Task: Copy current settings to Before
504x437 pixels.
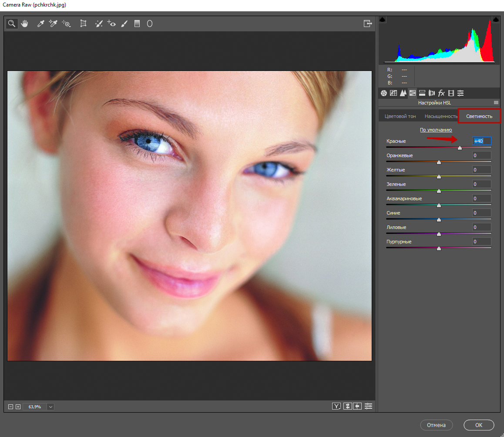Action: tap(357, 406)
